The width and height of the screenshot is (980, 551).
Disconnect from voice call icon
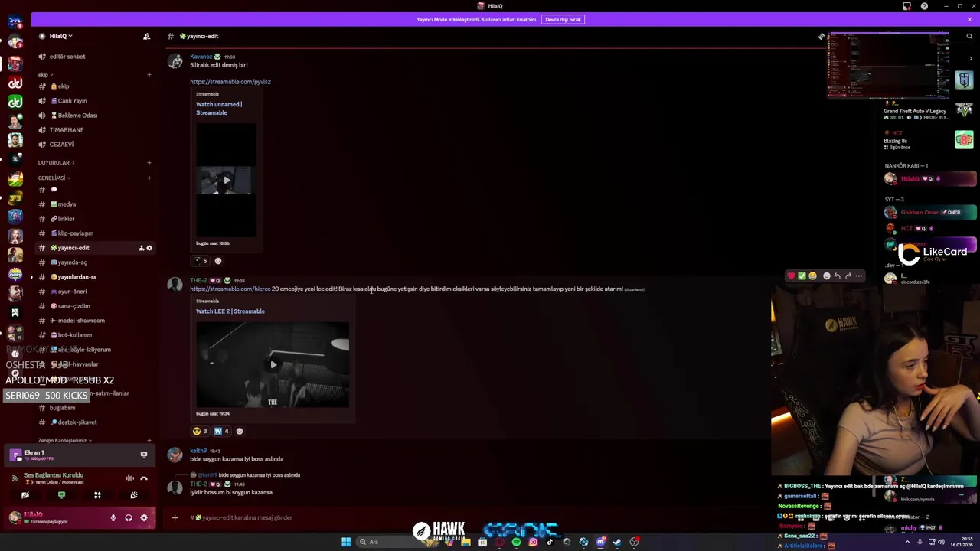[x=144, y=478]
